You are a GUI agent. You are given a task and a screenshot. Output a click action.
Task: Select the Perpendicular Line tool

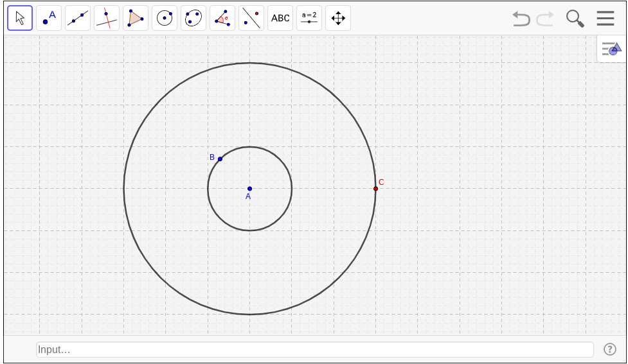point(107,18)
